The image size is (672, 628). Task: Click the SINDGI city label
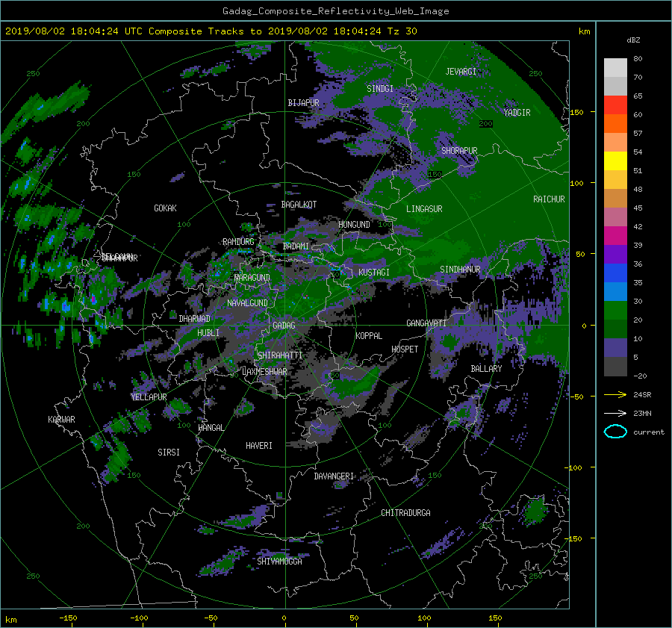coord(380,89)
